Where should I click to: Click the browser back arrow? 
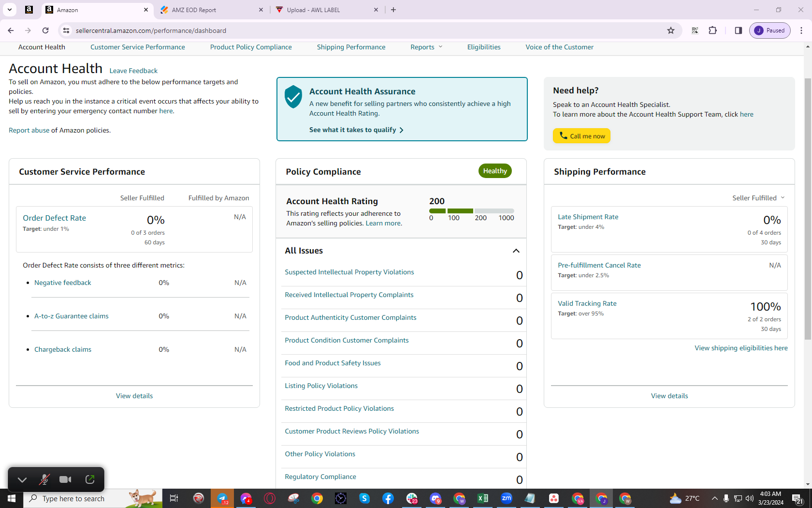11,30
